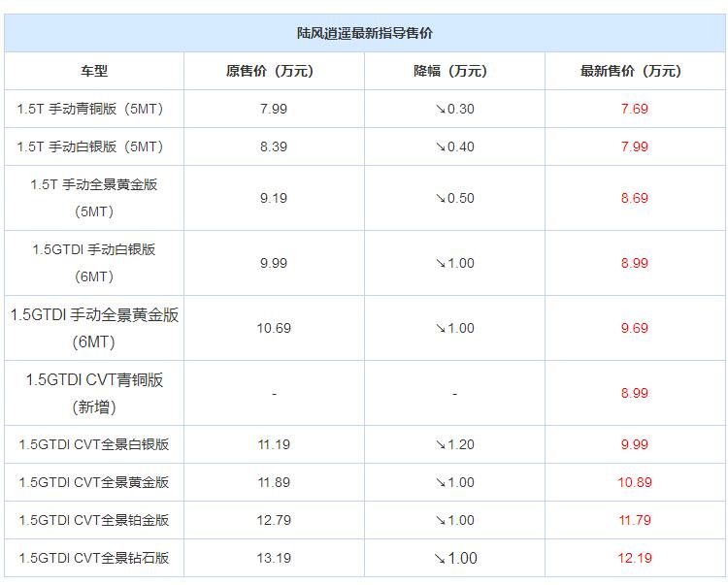The height and width of the screenshot is (585, 728).
Task: Click the original price 11.89 cell
Action: 274,482
